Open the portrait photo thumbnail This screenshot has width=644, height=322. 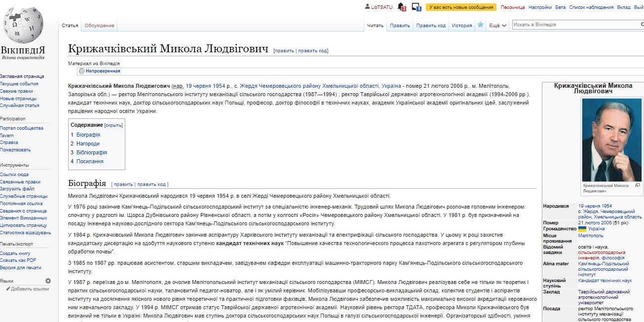(x=611, y=140)
